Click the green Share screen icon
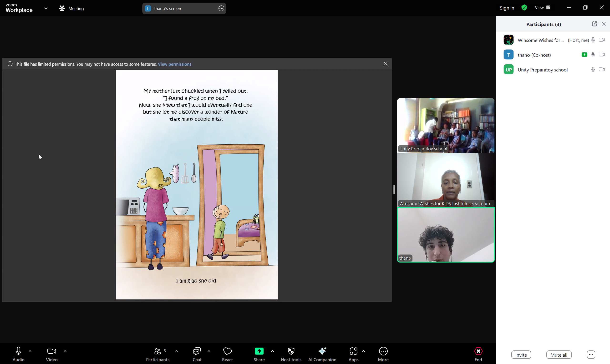The height and width of the screenshot is (364, 610). tap(259, 351)
